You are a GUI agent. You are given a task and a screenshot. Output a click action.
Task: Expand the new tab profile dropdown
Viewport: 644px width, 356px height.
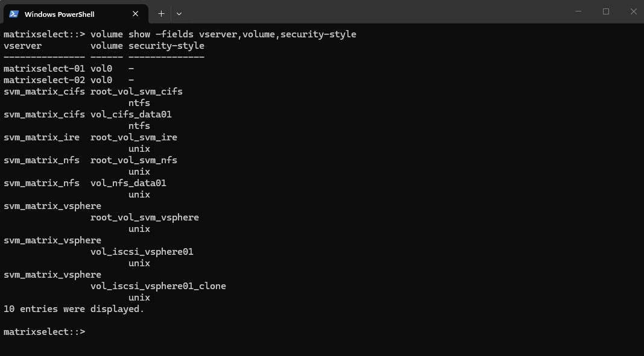[178, 13]
